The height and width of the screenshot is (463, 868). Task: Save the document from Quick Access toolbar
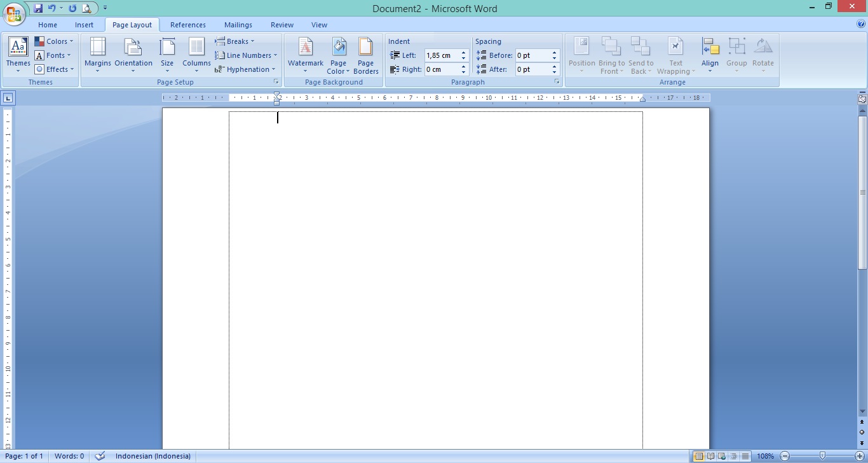[x=38, y=8]
